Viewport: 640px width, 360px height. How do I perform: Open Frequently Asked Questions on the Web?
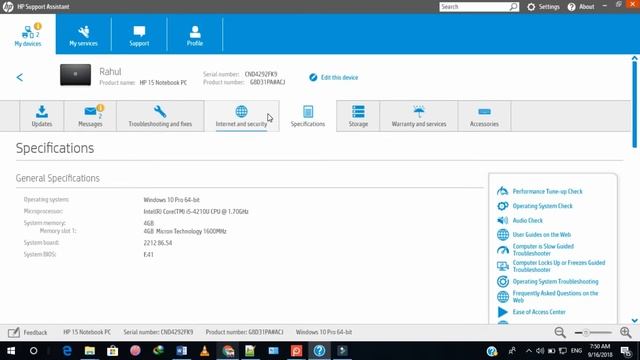coord(555,297)
